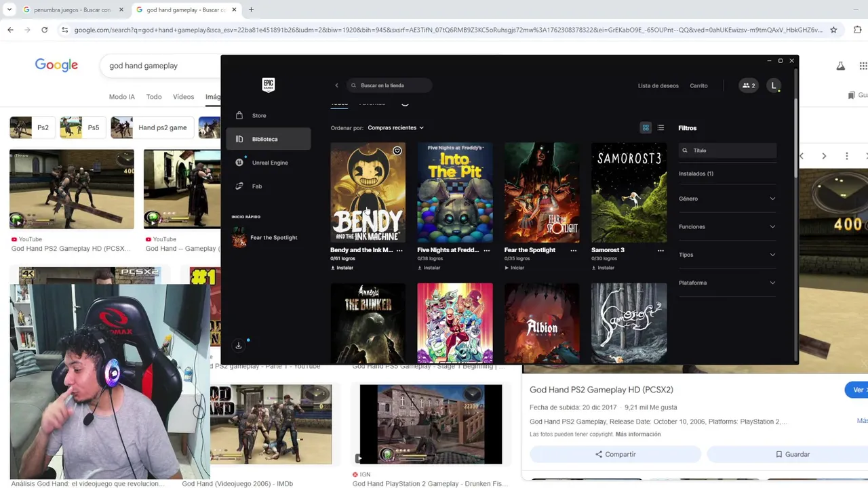Open Unreal Engine in the Epic sidebar

point(269,163)
